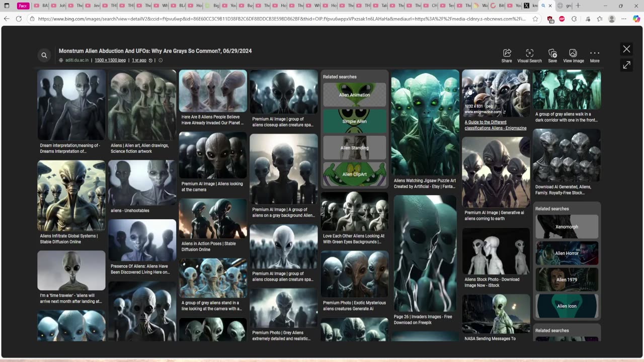Open a new browser tab
The width and height of the screenshot is (644, 362).
578,6
